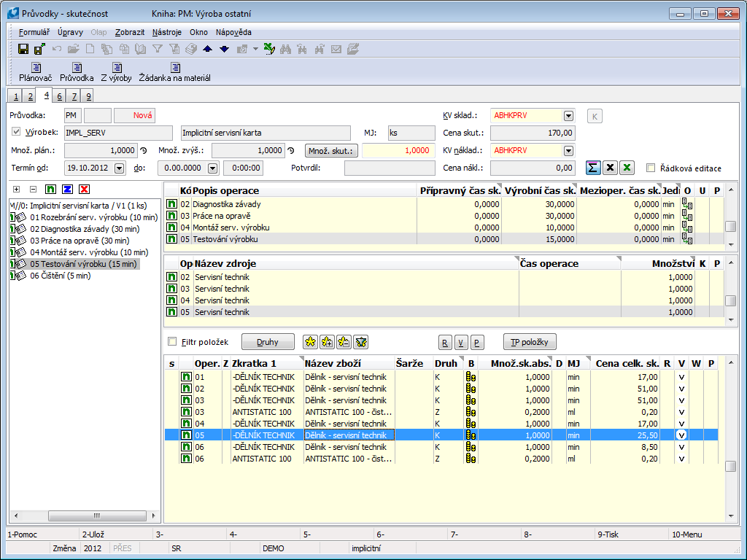747x560 pixels.
Task: Click the red X icon above tree
Action: pos(85,189)
